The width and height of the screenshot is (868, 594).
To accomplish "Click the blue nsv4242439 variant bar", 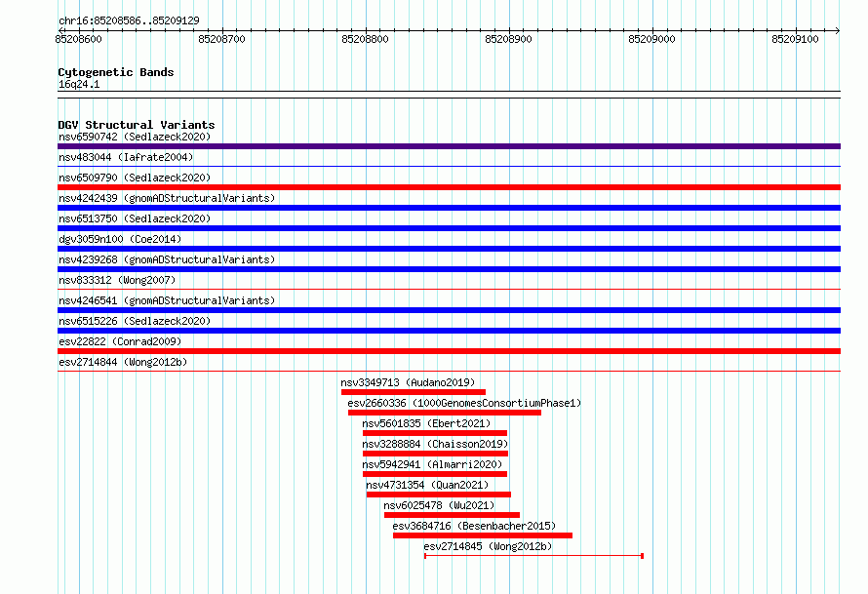I will 449,208.
